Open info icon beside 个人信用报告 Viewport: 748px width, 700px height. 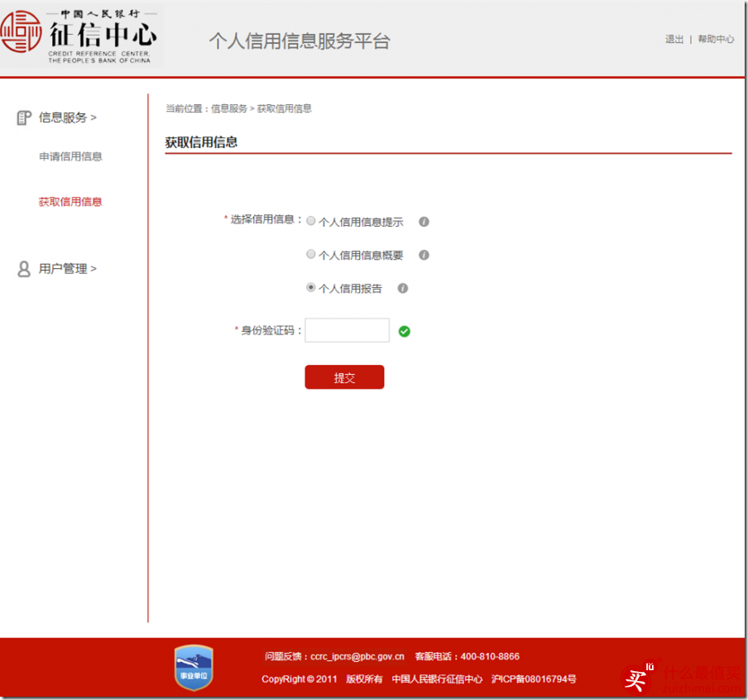point(403,288)
